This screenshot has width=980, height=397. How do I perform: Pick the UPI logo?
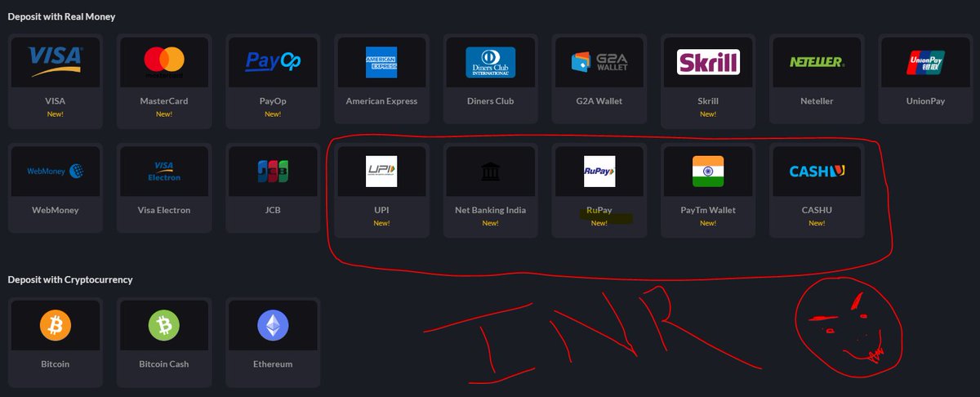tap(381, 172)
